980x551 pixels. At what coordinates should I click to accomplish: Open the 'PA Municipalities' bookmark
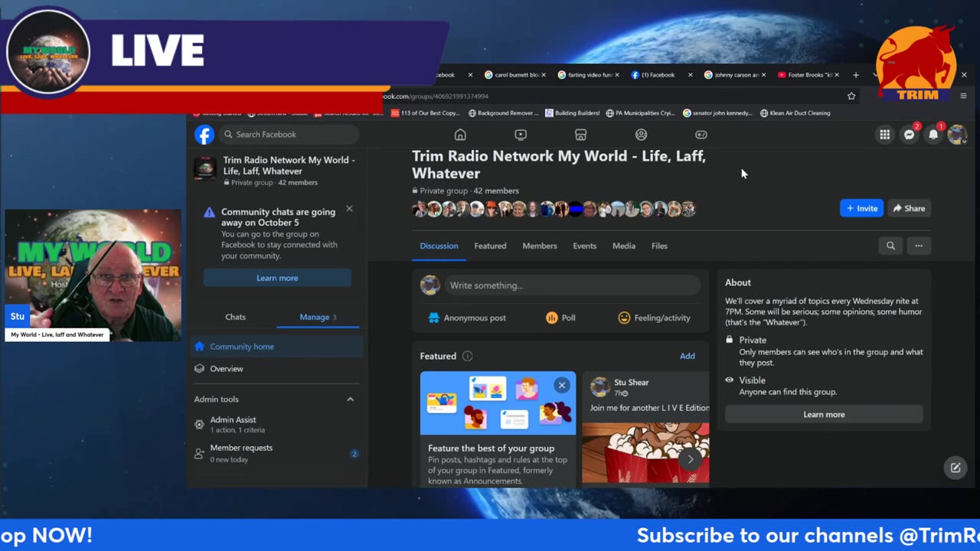click(x=640, y=113)
